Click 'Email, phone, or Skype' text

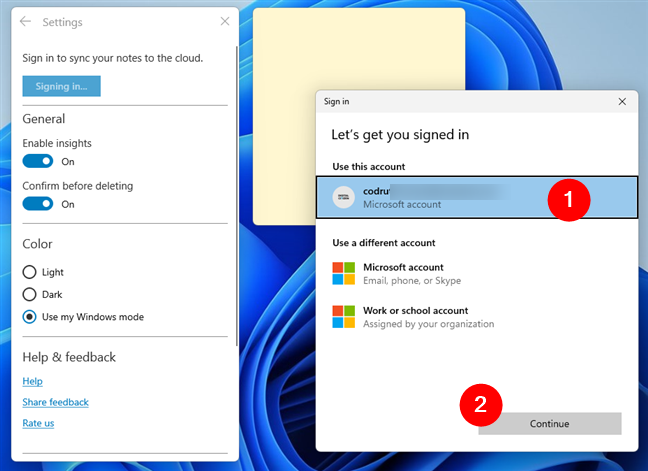click(x=412, y=281)
